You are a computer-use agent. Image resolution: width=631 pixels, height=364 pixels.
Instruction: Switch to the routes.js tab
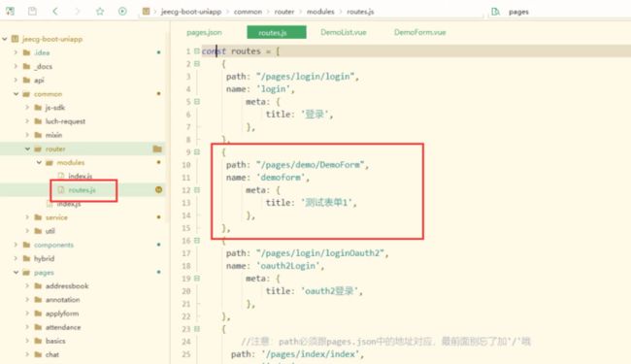pyautogui.click(x=277, y=32)
